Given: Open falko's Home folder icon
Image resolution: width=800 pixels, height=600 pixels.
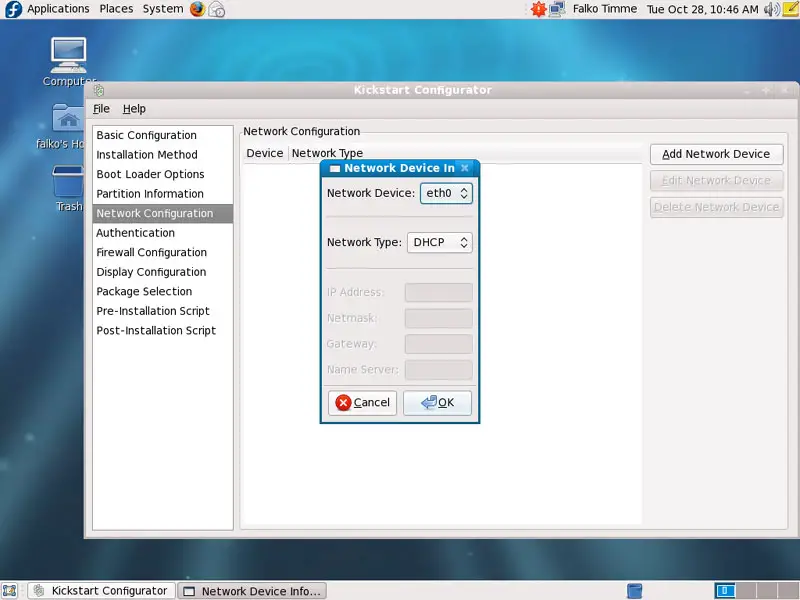Looking at the screenshot, I should (60, 127).
